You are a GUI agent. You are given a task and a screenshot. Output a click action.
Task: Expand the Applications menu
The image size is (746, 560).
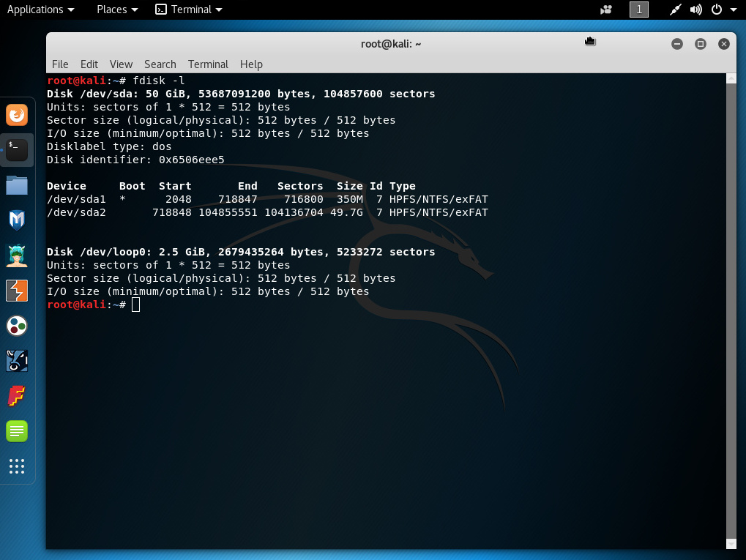41,10
